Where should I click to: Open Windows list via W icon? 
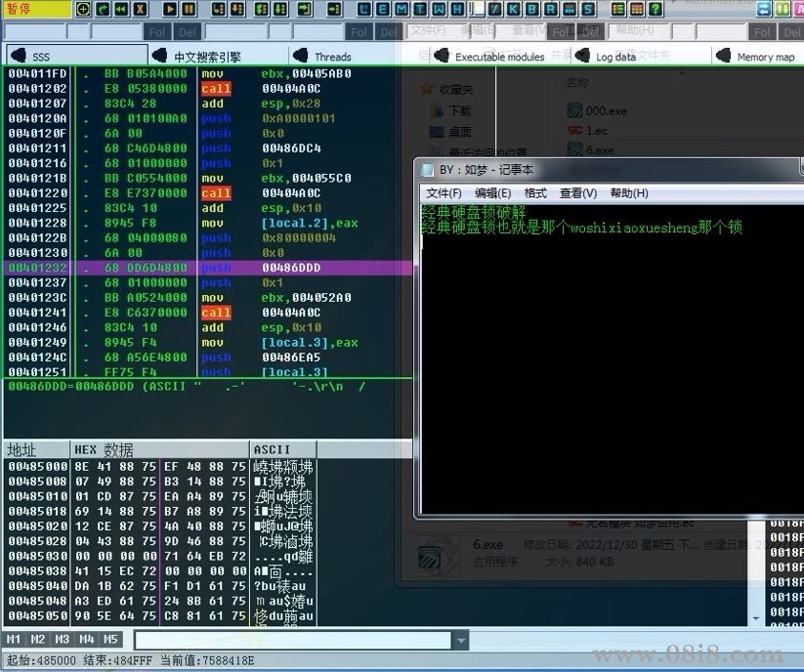point(440,9)
